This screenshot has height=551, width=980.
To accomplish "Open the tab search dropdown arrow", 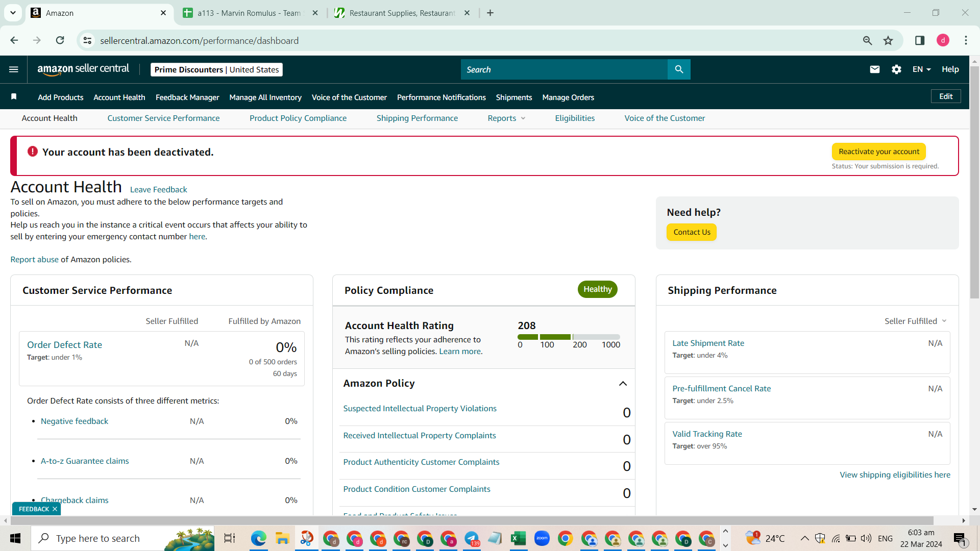I will point(13,13).
